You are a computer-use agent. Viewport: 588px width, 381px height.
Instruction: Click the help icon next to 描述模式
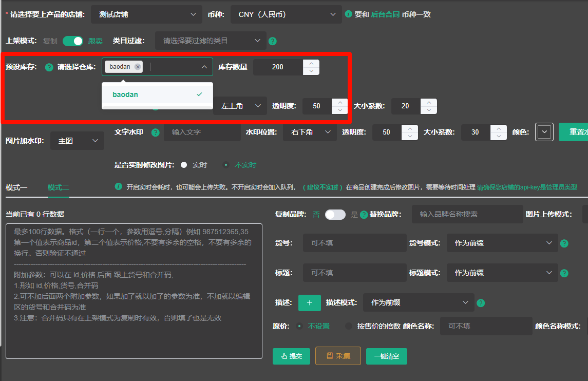click(481, 303)
